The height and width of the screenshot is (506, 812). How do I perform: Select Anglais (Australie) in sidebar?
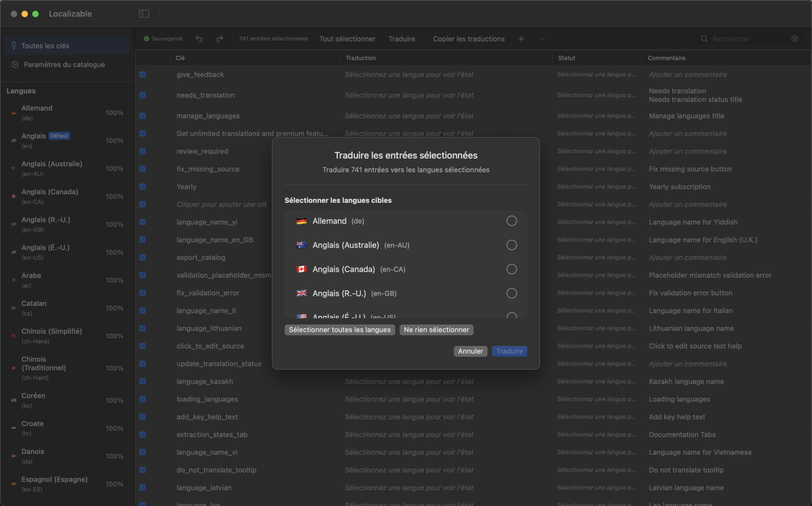point(67,169)
